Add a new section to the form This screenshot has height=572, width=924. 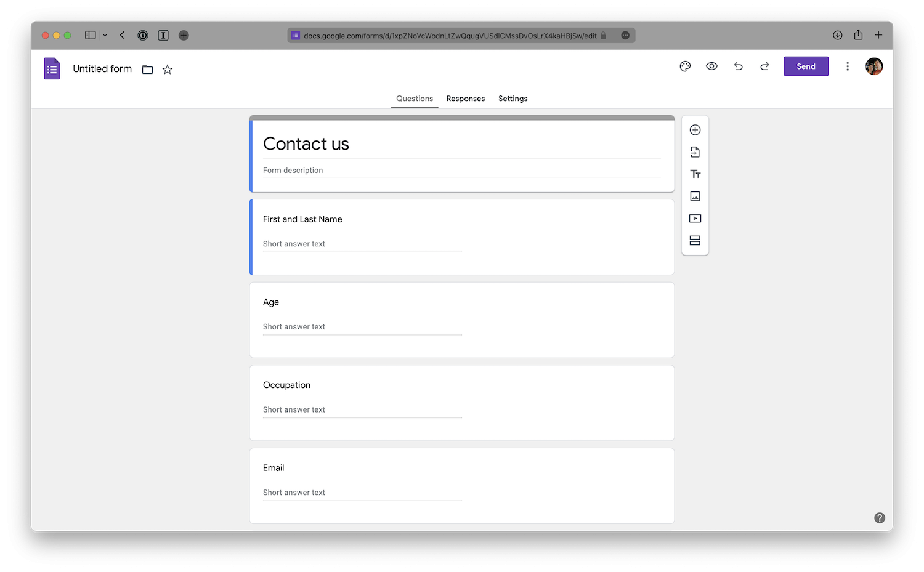[x=695, y=241]
